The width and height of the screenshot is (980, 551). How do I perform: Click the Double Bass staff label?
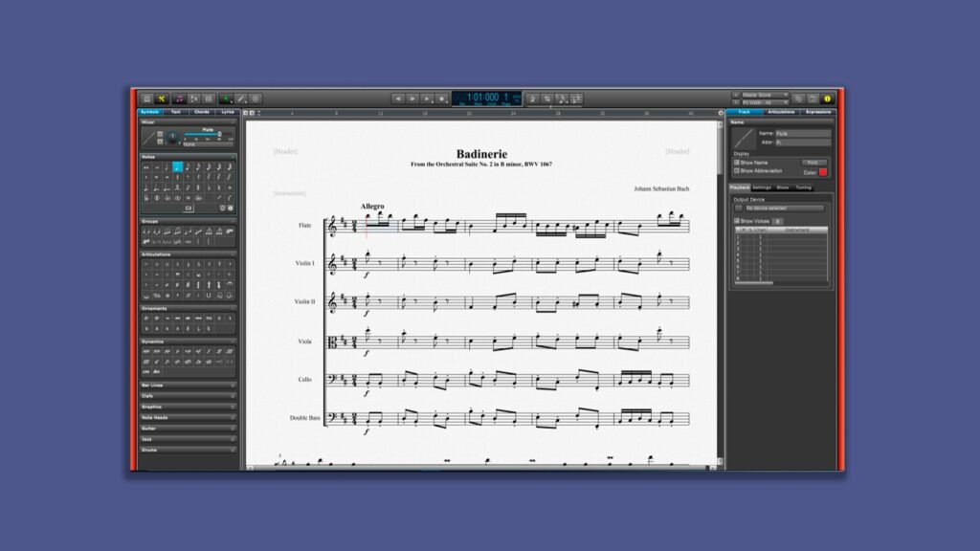pyautogui.click(x=305, y=418)
